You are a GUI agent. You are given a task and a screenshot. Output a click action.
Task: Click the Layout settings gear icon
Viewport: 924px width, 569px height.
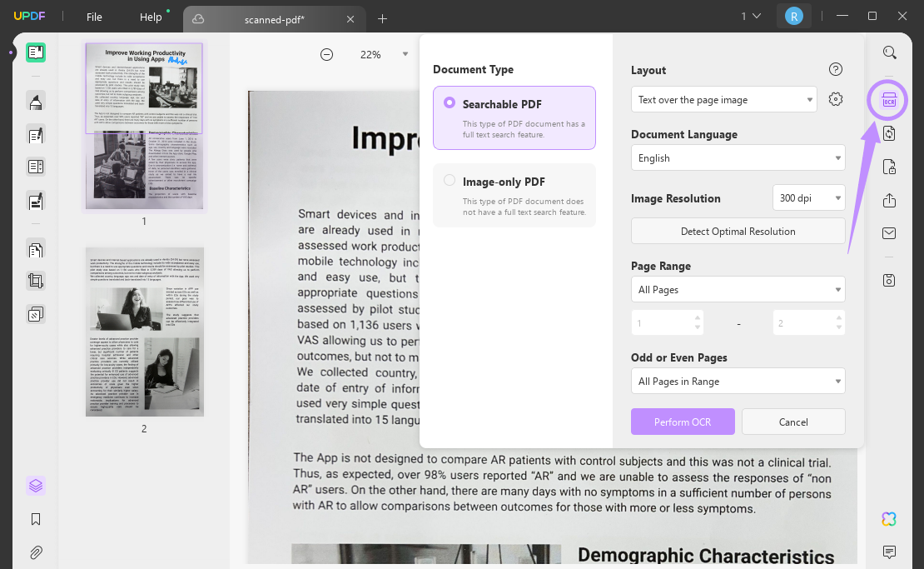[836, 98]
